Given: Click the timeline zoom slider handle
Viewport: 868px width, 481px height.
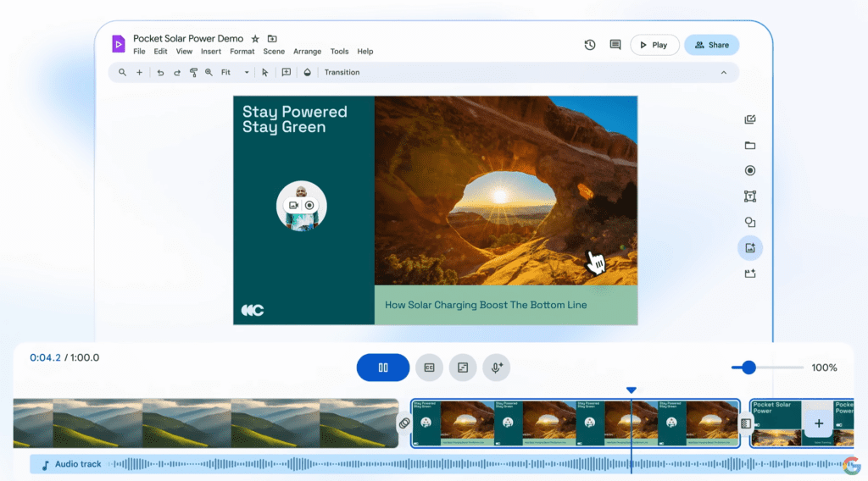Looking at the screenshot, I should pos(748,368).
